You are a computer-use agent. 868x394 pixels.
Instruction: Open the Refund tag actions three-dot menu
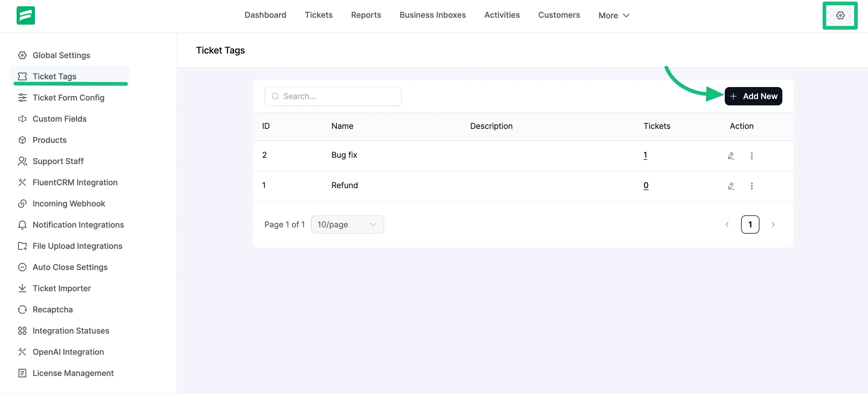pyautogui.click(x=752, y=186)
